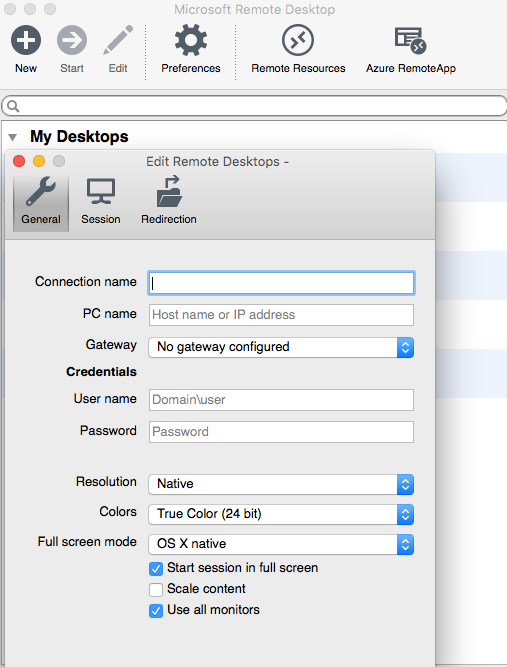Click the search magnifier icon
The image size is (507, 667).
pyautogui.click(x=13, y=106)
